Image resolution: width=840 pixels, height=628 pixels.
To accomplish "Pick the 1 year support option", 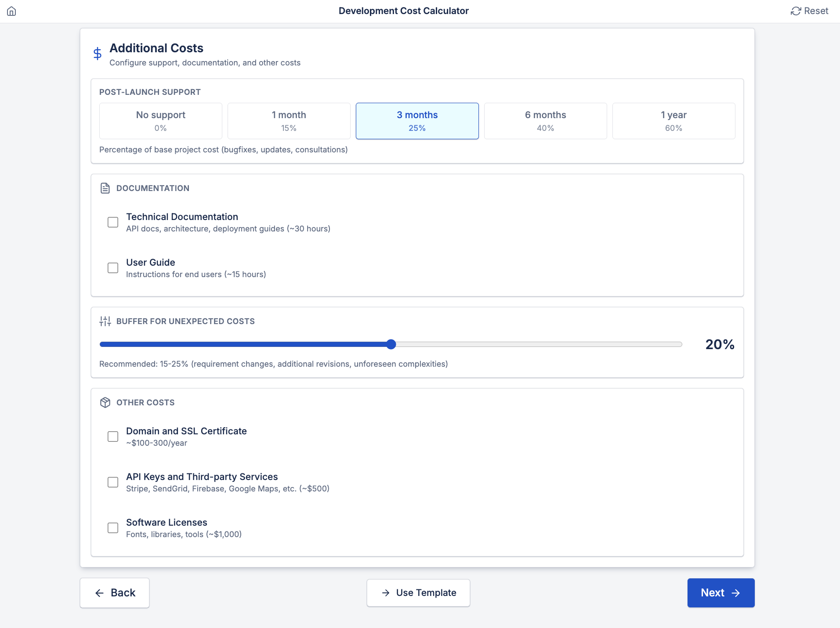I will pos(673,121).
